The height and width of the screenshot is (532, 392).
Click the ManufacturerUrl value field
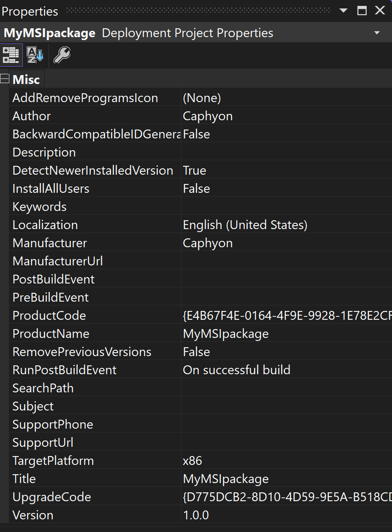287,261
